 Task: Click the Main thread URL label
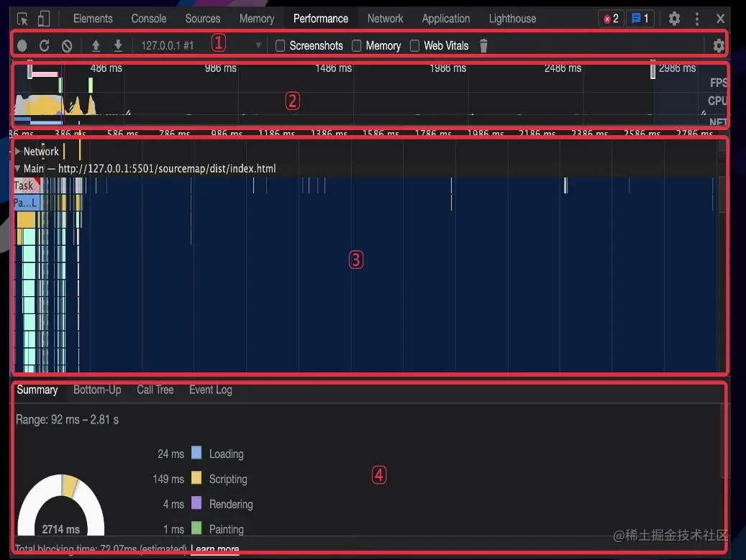[x=167, y=168]
